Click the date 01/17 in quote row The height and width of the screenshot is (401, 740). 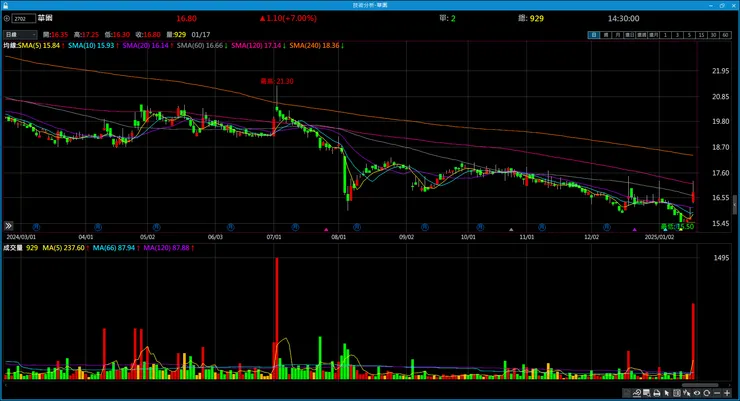201,35
